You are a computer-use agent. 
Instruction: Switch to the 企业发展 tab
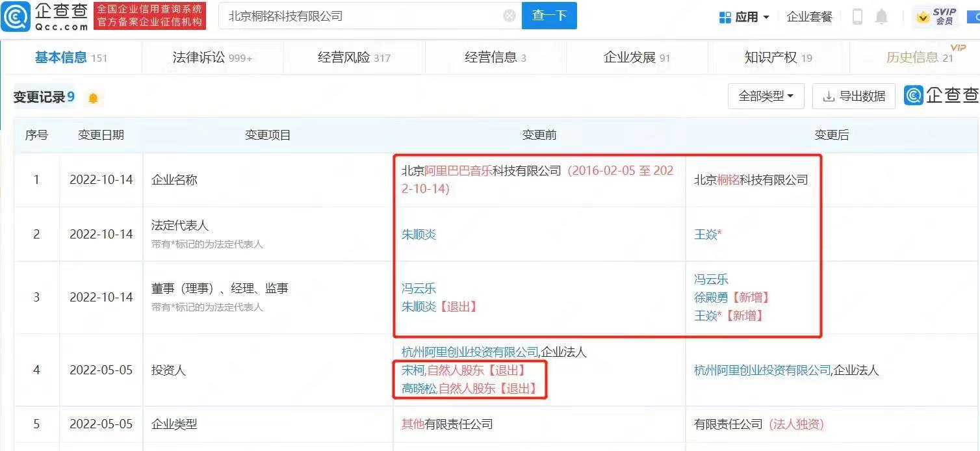coord(636,57)
